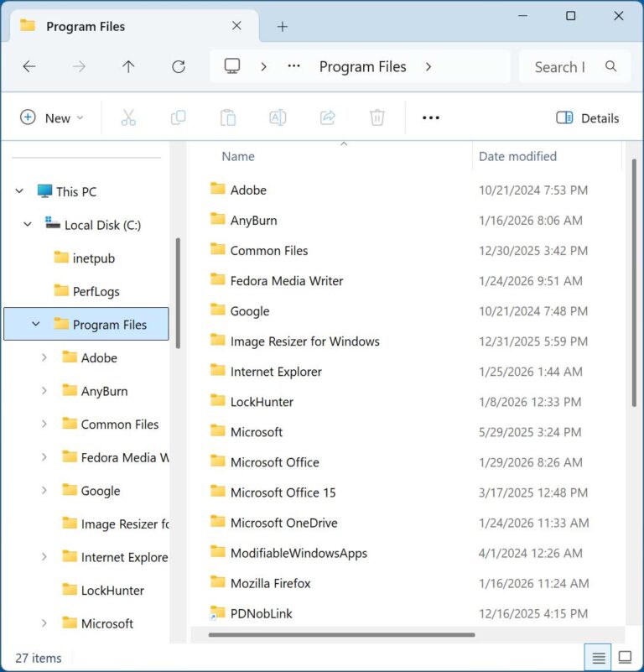Switch to large thumbnails view in status bar

coord(625,657)
